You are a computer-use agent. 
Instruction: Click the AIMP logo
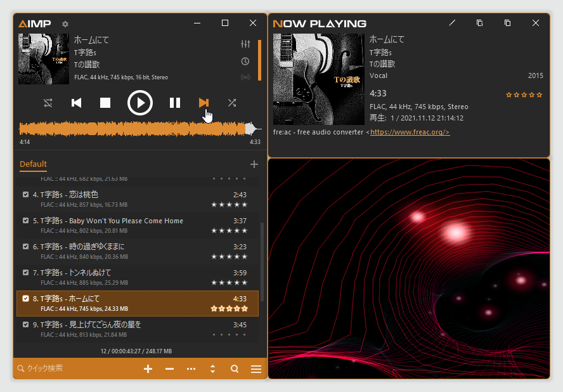click(x=34, y=23)
